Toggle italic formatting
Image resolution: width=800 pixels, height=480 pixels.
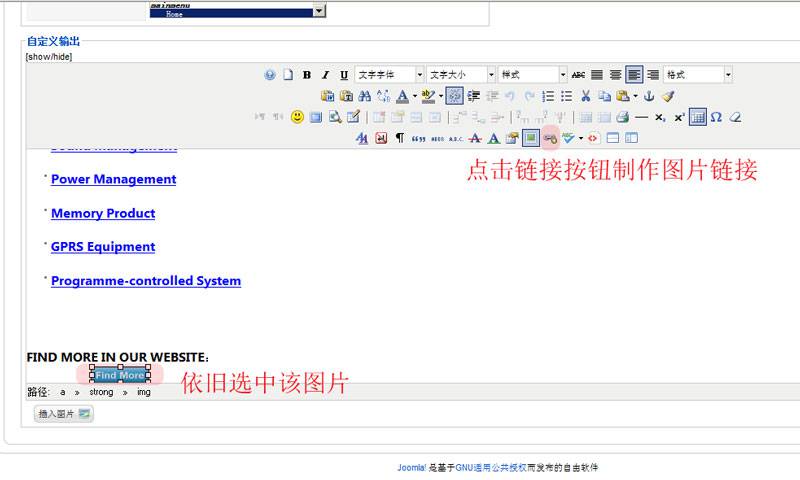pyautogui.click(x=326, y=75)
